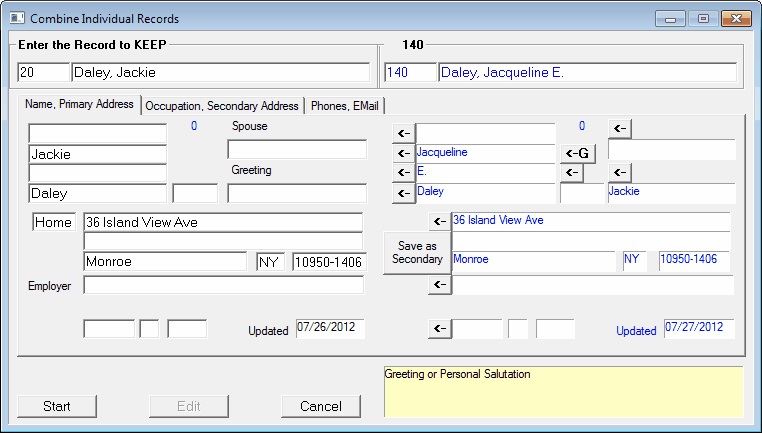The height and width of the screenshot is (433, 762).
Task: Click the Combine Individual Records window icon
Action: click(x=17, y=18)
